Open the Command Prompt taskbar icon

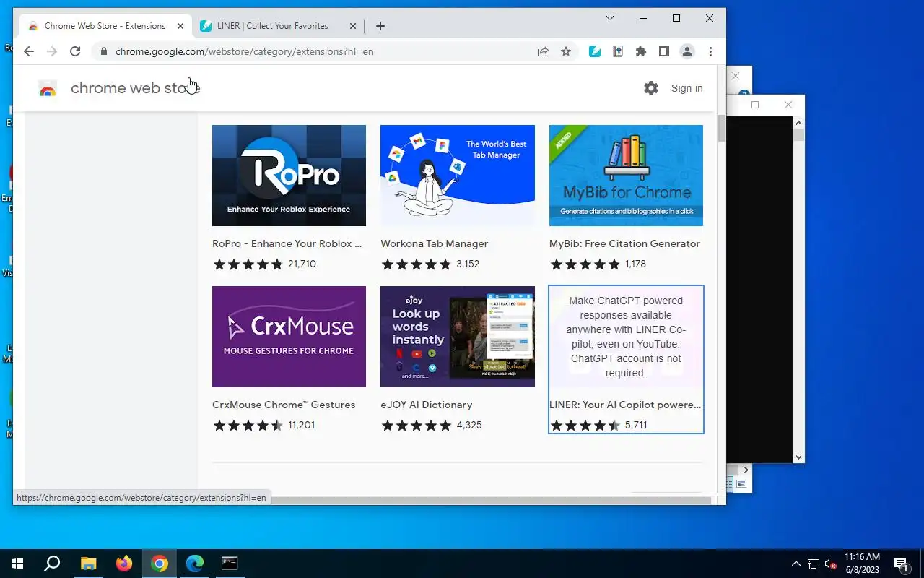pos(230,564)
